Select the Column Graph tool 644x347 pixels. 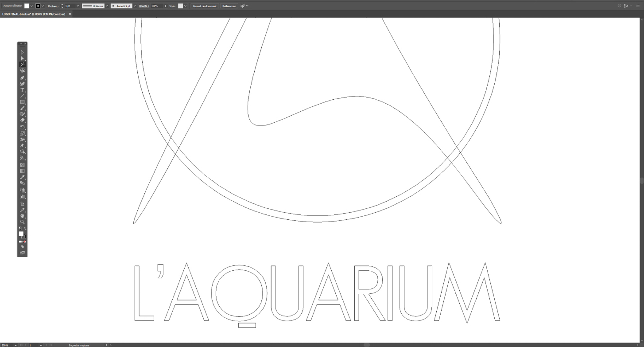pyautogui.click(x=22, y=196)
